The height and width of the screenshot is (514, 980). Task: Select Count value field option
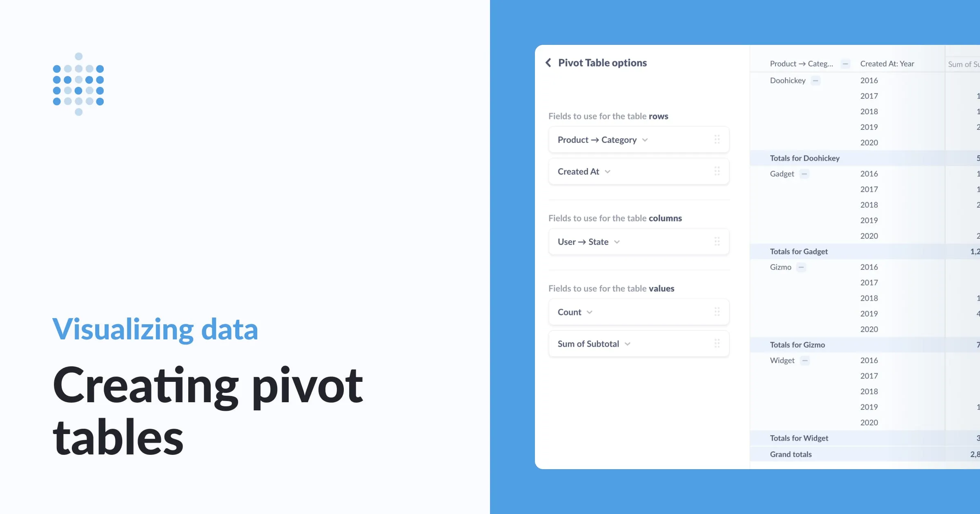click(575, 311)
